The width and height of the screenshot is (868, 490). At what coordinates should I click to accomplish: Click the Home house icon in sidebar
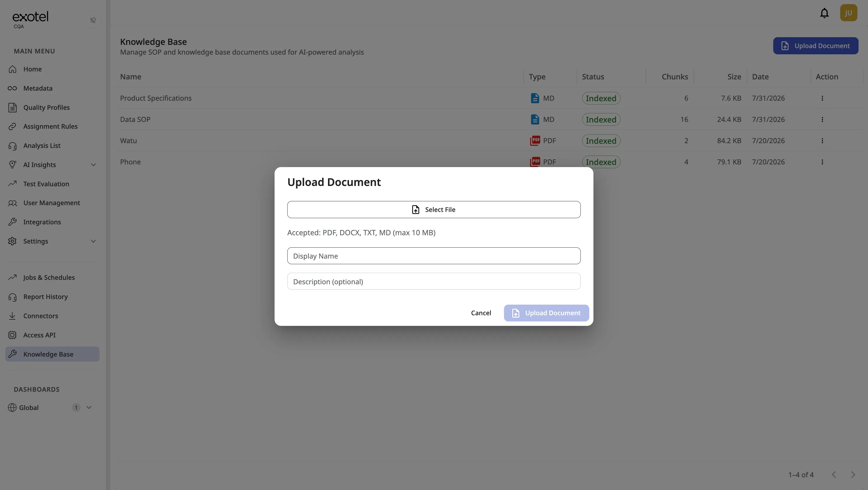(12, 69)
